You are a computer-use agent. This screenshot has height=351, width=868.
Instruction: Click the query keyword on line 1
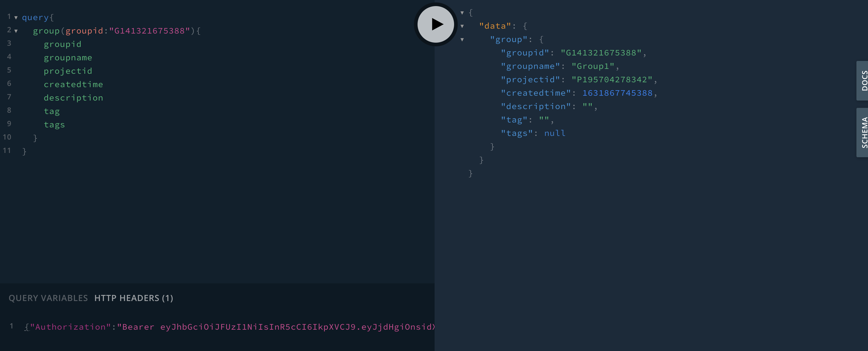point(35,18)
